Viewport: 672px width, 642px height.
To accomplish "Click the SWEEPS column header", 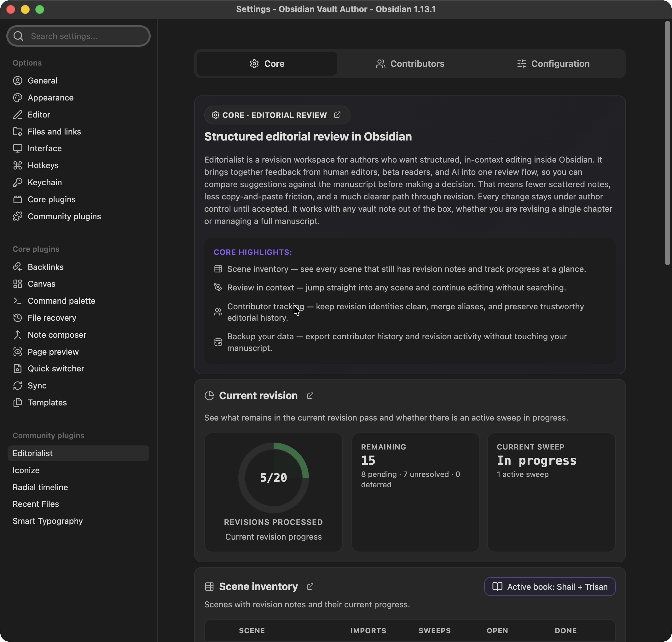I will (x=435, y=631).
